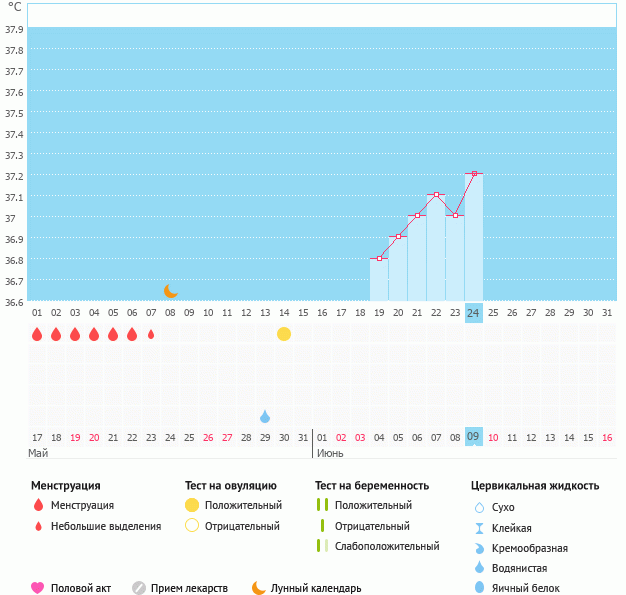The image size is (626, 595).
Task: Click the temperature bar on day 21
Action: (417, 258)
